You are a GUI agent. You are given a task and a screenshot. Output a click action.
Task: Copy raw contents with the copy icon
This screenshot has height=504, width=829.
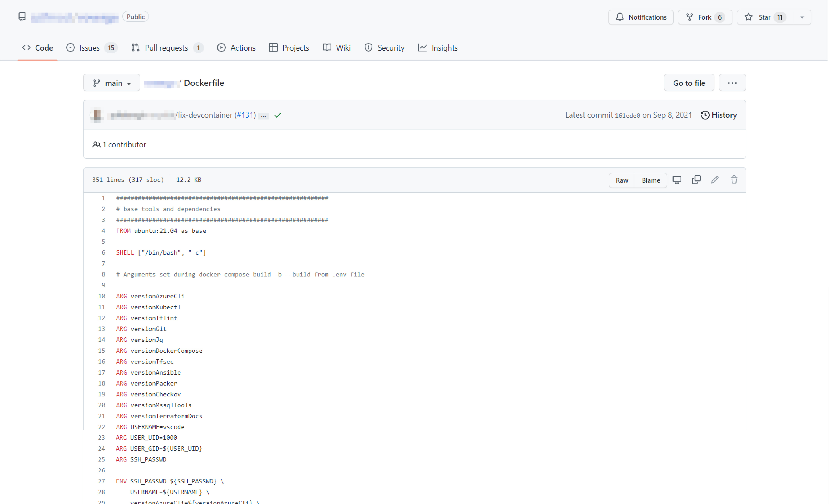coord(696,180)
